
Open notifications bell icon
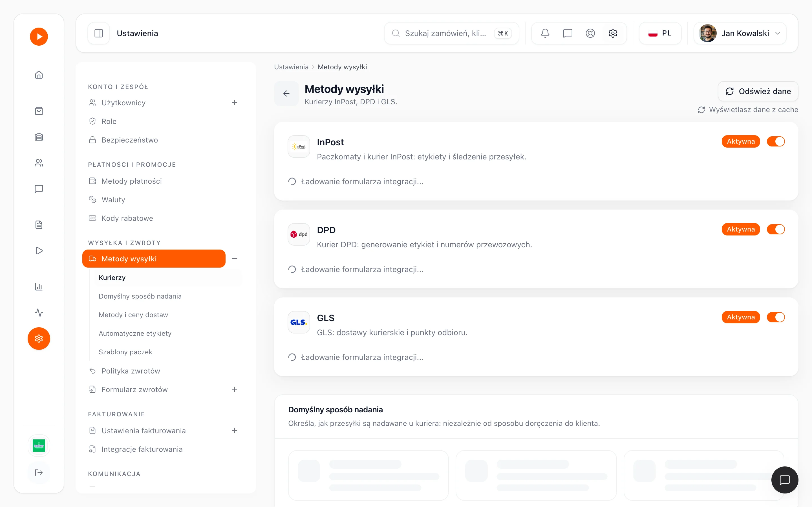(545, 33)
